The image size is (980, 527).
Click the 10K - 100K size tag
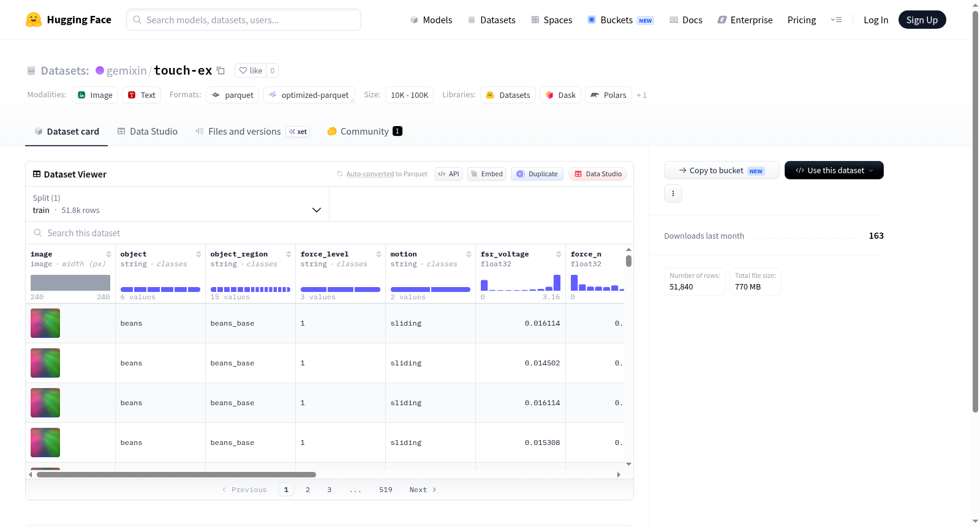click(410, 95)
